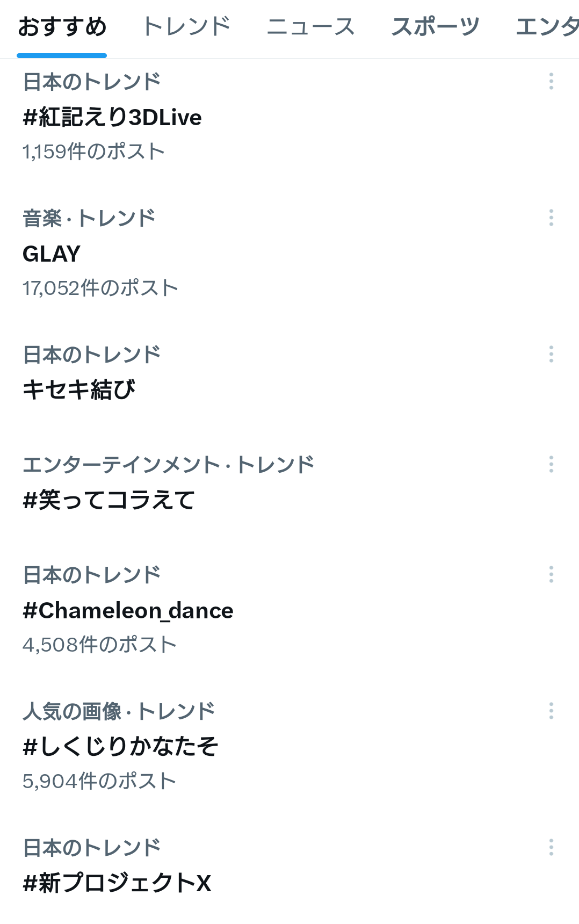
Task: Open the #紅記えり3DLive trending hashtag
Action: click(112, 117)
